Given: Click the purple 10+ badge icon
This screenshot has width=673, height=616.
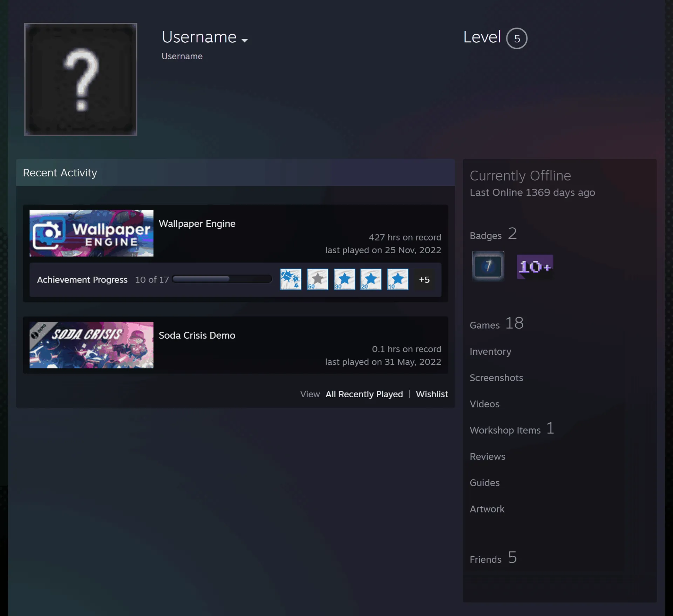Looking at the screenshot, I should pos(535,267).
